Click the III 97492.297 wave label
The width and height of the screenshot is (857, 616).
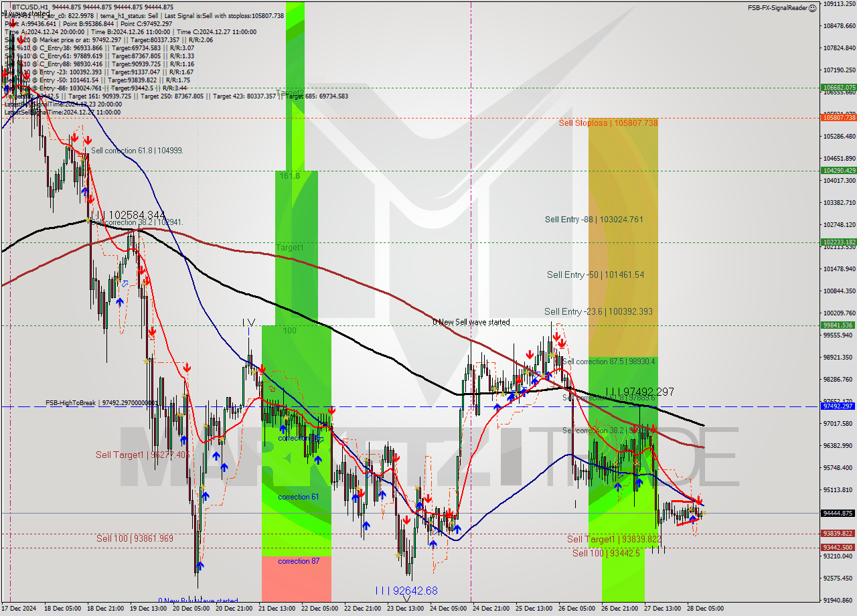tap(639, 392)
